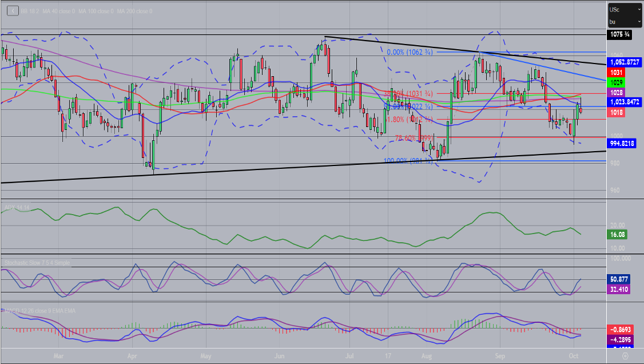Image resolution: width=644 pixels, height=364 pixels.
Task: Click the green 1029 price label
Action: [x=616, y=83]
